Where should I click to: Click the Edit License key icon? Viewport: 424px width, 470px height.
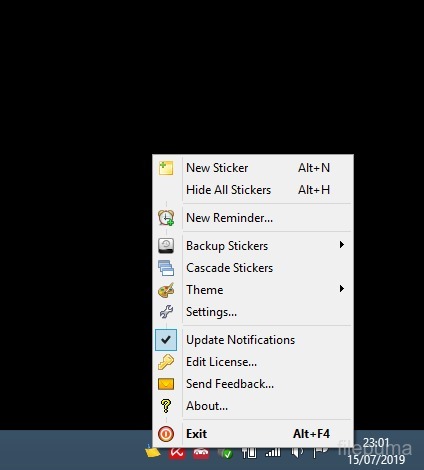coord(166,362)
